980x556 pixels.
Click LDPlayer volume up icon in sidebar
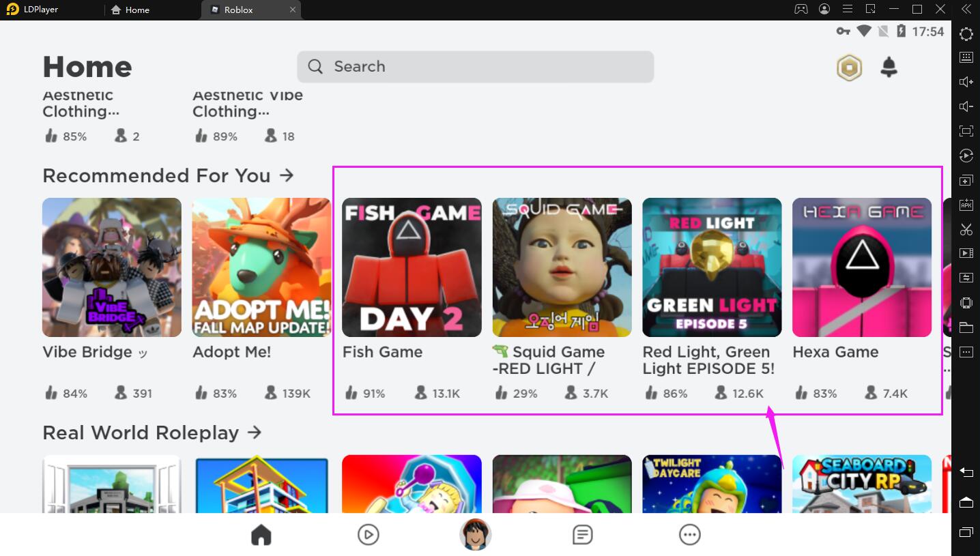966,82
